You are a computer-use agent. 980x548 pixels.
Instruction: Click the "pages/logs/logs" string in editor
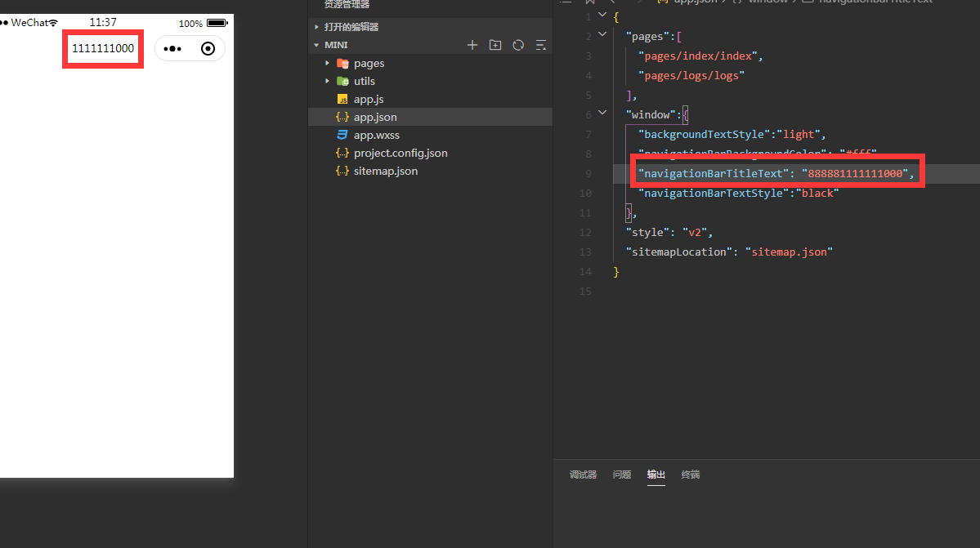pos(691,75)
